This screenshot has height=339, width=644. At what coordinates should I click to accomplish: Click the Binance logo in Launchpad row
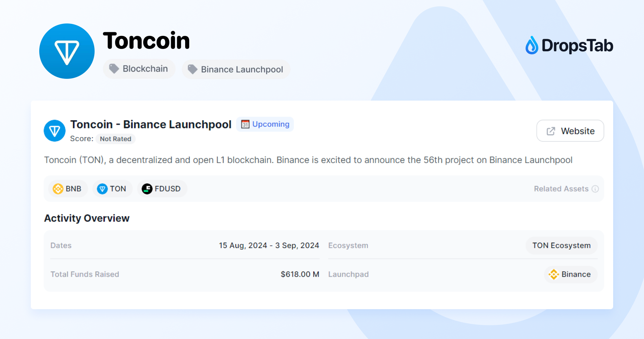click(554, 274)
